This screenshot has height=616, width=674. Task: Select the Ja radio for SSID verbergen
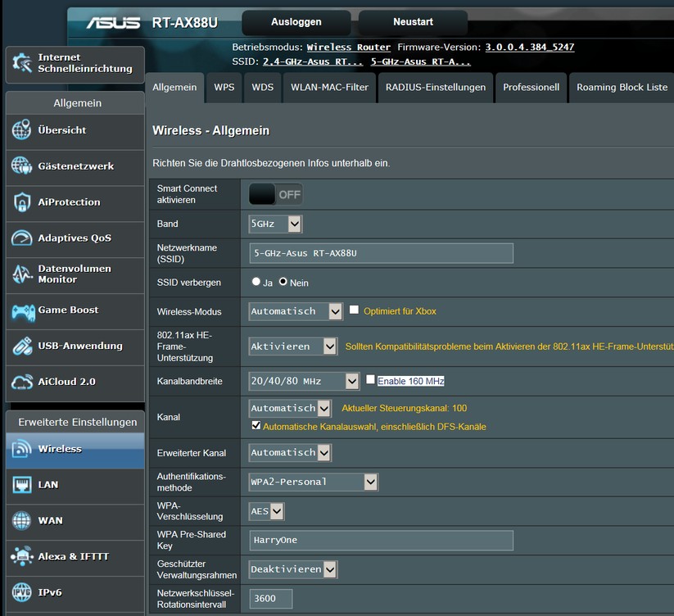tap(256, 282)
